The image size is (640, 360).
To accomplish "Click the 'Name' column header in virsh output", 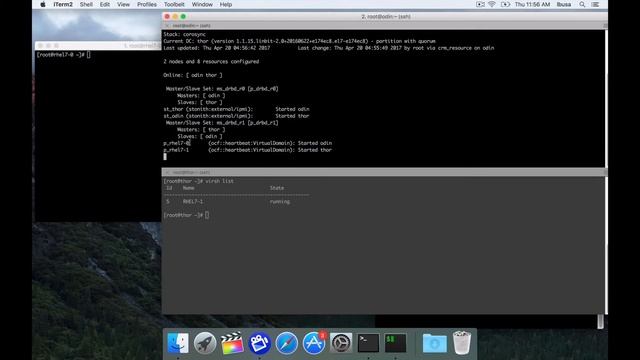I will (188, 188).
